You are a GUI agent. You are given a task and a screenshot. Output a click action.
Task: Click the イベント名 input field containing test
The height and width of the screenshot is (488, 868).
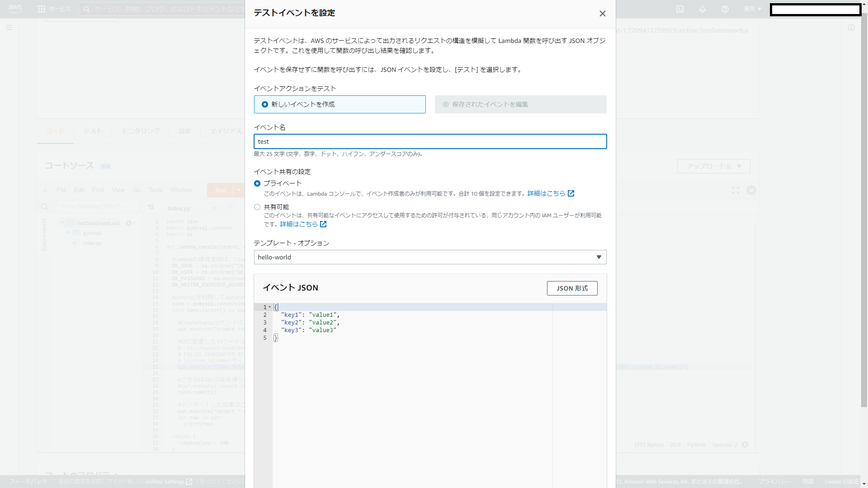coord(430,141)
